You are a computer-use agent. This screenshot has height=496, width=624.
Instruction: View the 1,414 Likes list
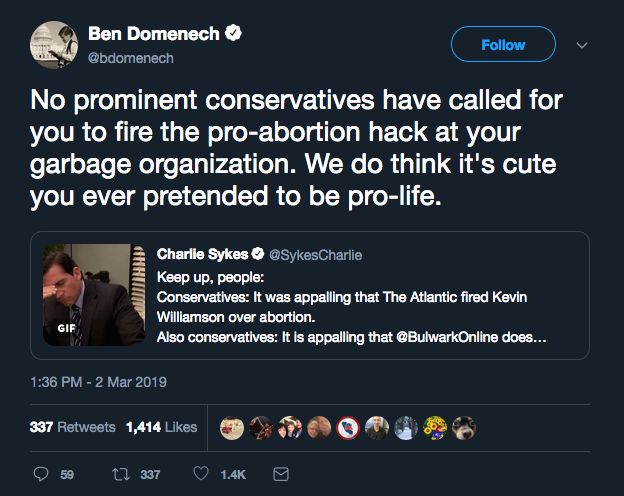(x=162, y=427)
